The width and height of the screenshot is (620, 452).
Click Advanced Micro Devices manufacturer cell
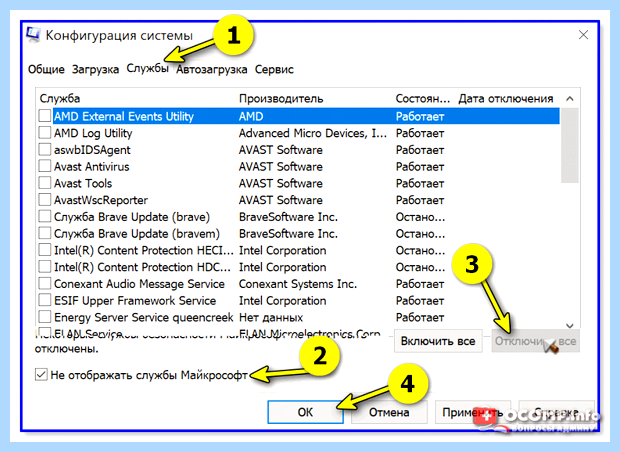pos(313,133)
